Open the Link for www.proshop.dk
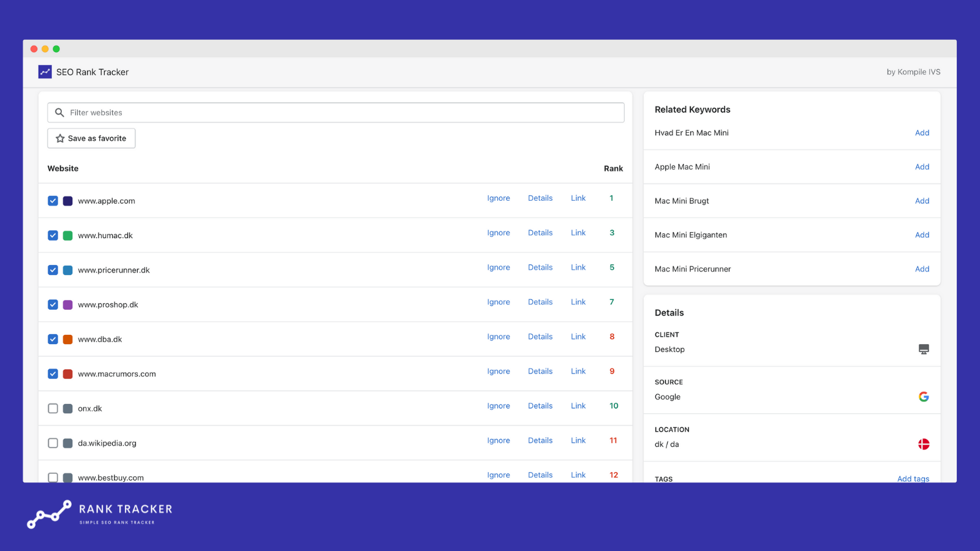This screenshot has width=980, height=551. coord(578,302)
